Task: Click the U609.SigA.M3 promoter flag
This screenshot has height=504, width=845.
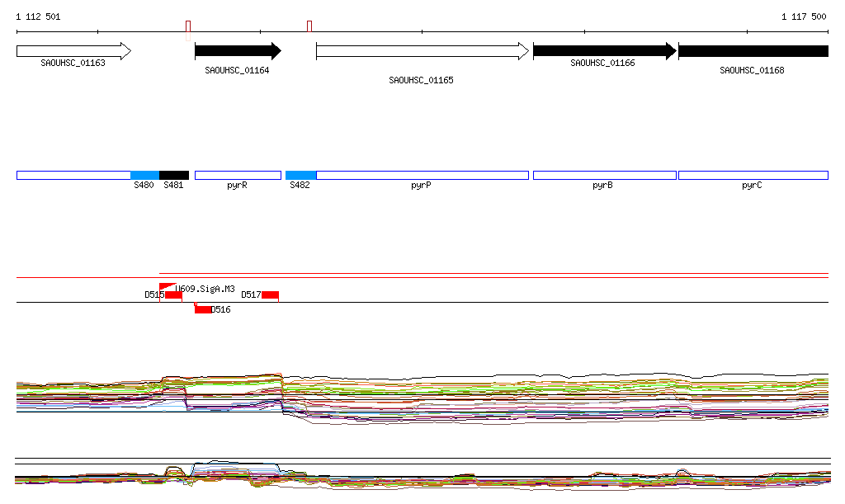Action: 167,286
